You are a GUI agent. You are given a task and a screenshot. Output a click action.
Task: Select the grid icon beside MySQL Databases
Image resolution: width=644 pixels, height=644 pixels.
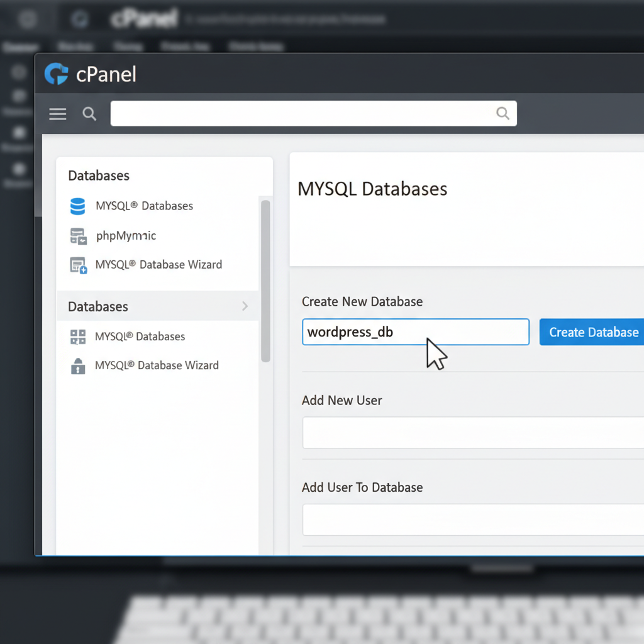pyautogui.click(x=77, y=336)
